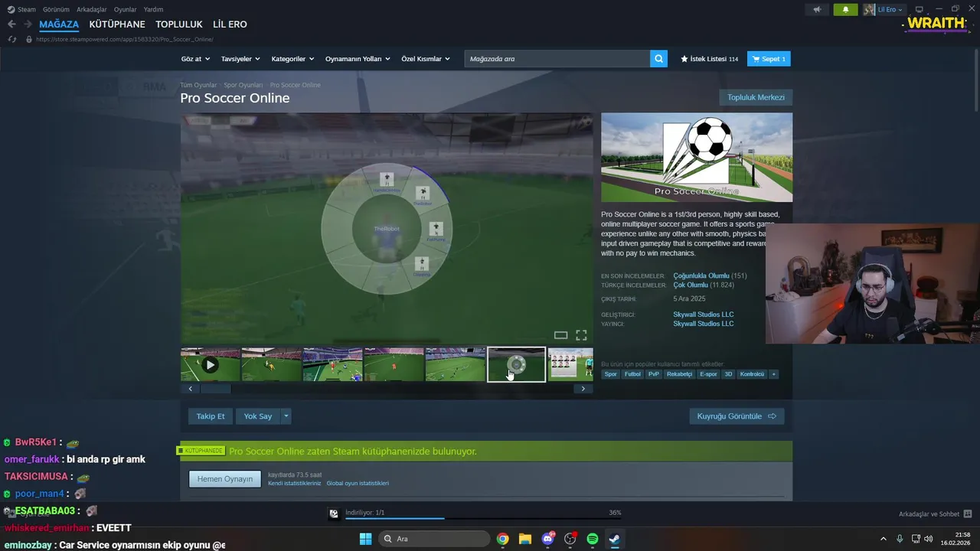Open the Yardım menu
Viewport: 980px width, 551px height.
(x=153, y=9)
